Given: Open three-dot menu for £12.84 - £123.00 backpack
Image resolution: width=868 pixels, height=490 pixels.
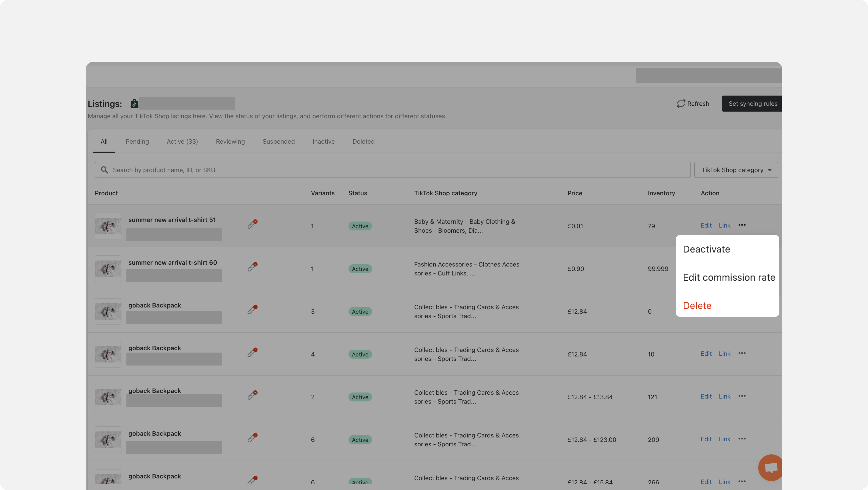Looking at the screenshot, I should point(742,439).
